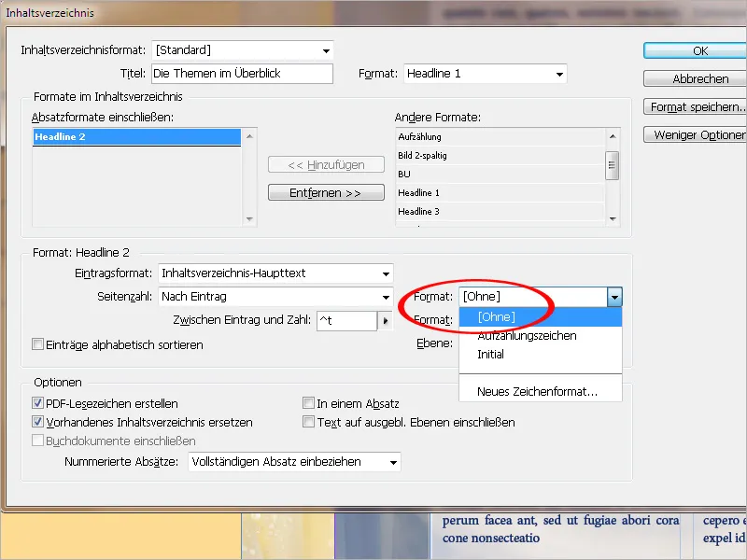The height and width of the screenshot is (560, 747).
Task: Open the Inhaltsverzeichnisformat dropdown
Action: 243,50
